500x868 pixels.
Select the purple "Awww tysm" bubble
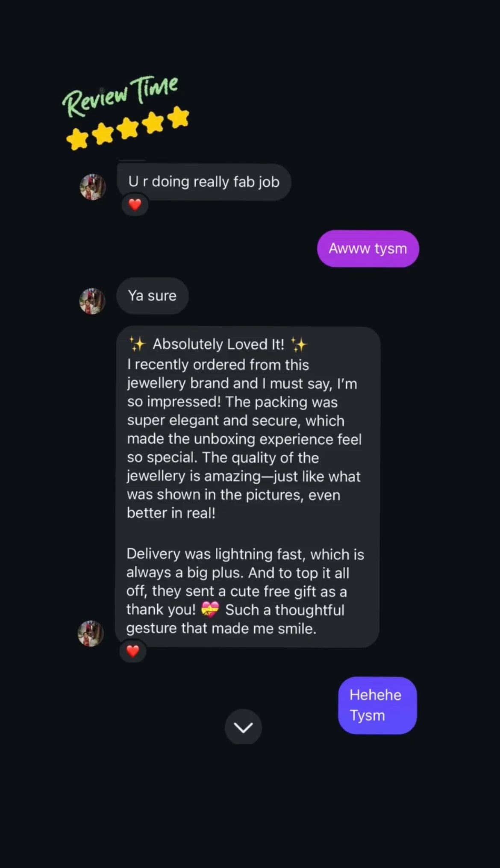point(368,249)
